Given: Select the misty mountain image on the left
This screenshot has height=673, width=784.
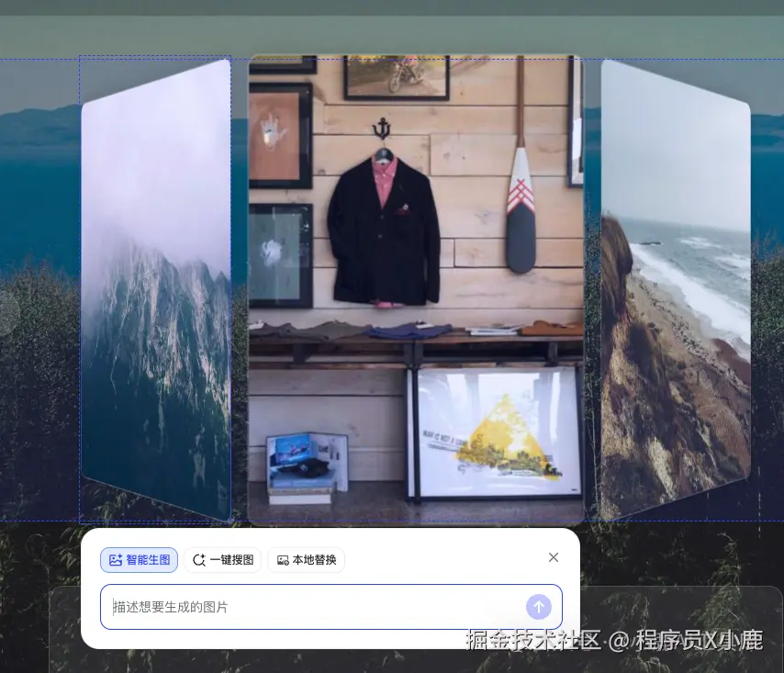Looking at the screenshot, I should pos(156,289).
